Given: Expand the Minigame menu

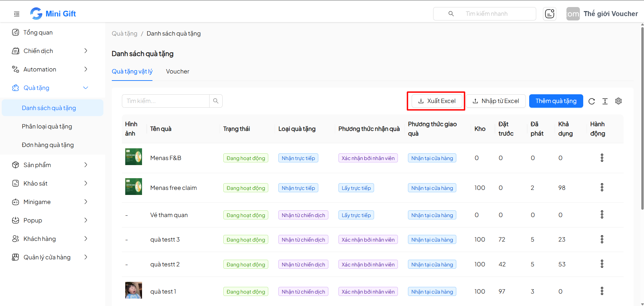Looking at the screenshot, I should [x=52, y=202].
